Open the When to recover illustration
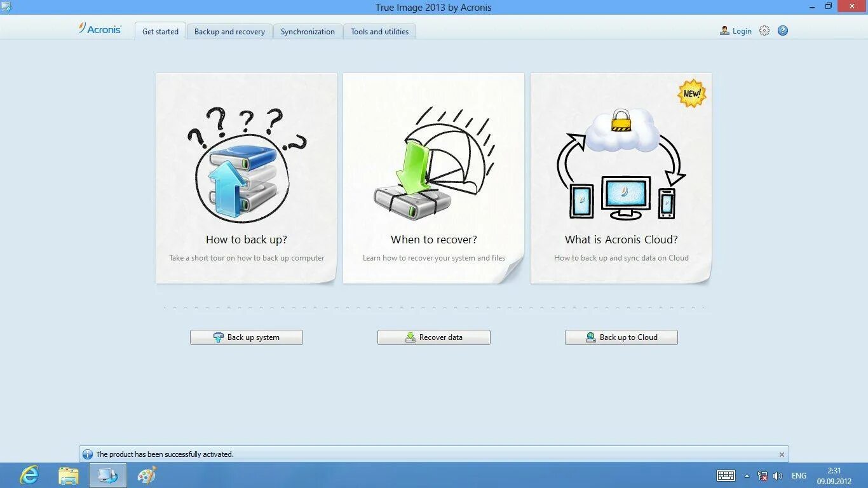 tap(433, 164)
